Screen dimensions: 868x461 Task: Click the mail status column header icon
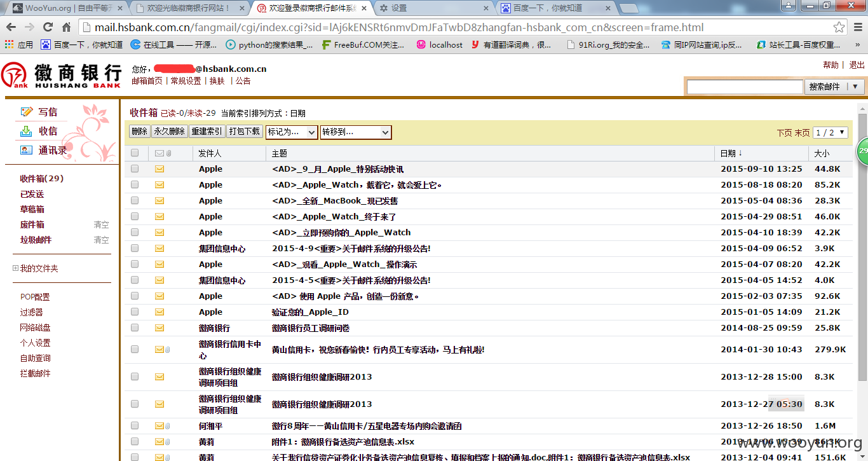(x=159, y=153)
